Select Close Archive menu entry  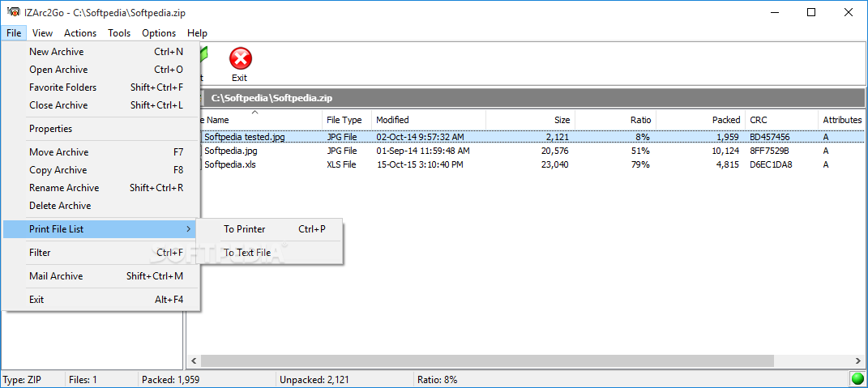click(100, 104)
